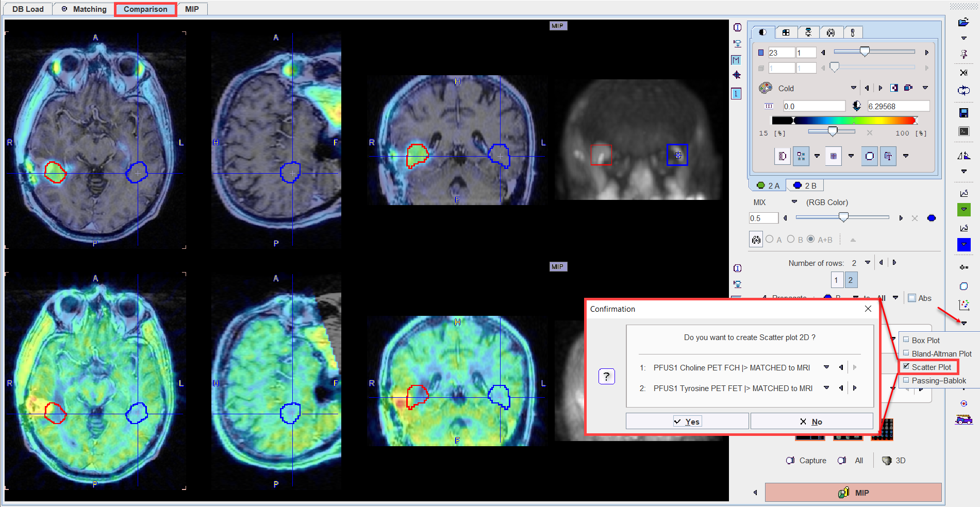The width and height of the screenshot is (980, 507).
Task: Select the Comparison tab
Action: [145, 9]
